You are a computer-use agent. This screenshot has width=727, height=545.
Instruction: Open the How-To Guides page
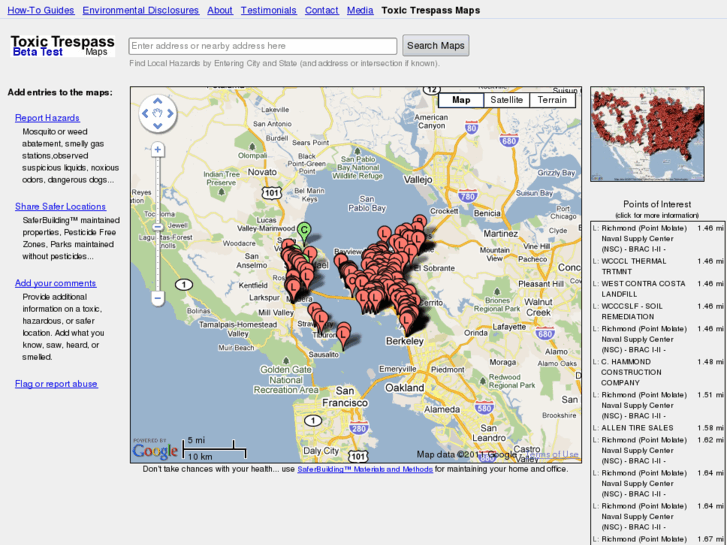point(41,10)
